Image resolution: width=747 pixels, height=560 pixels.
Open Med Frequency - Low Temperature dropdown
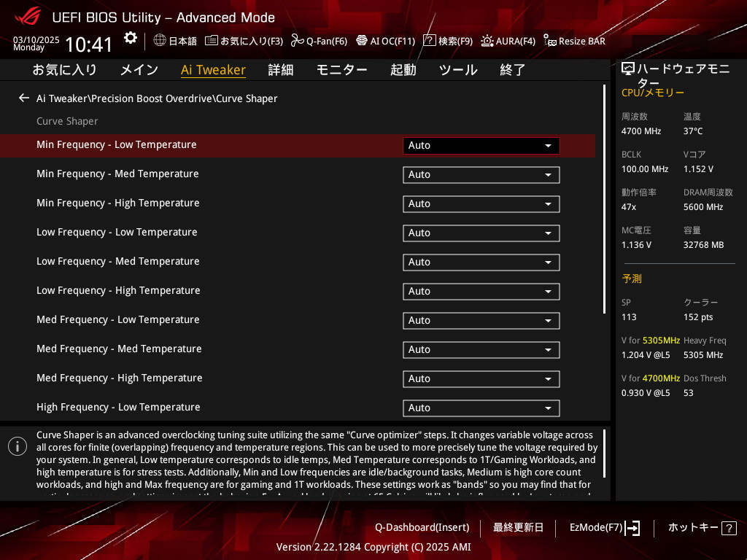tap(481, 321)
